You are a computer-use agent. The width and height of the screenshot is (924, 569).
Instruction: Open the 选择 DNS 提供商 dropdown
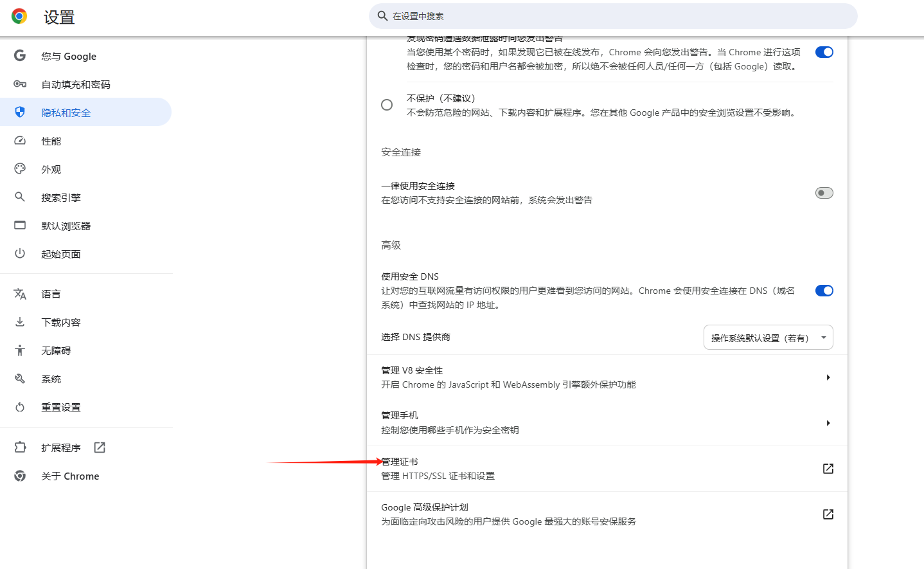769,338
